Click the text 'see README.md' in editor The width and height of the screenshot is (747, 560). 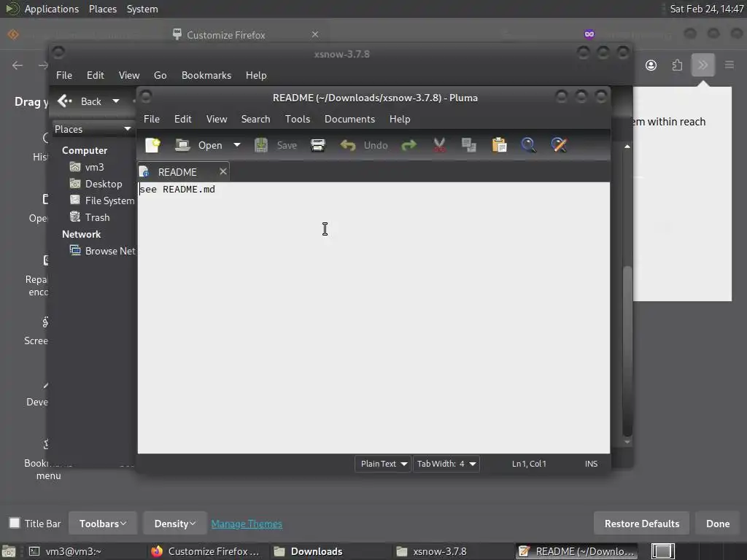click(x=177, y=190)
